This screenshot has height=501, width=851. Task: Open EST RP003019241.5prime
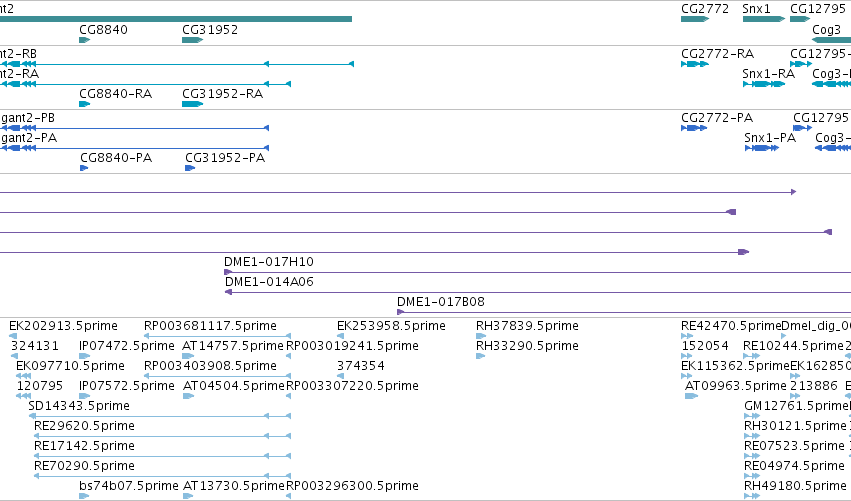(352, 346)
